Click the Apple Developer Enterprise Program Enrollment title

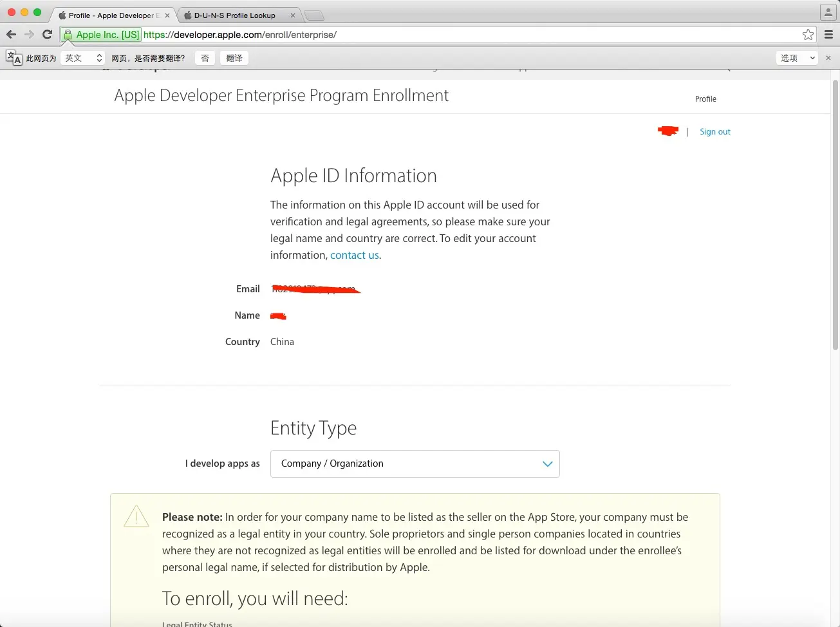point(281,95)
